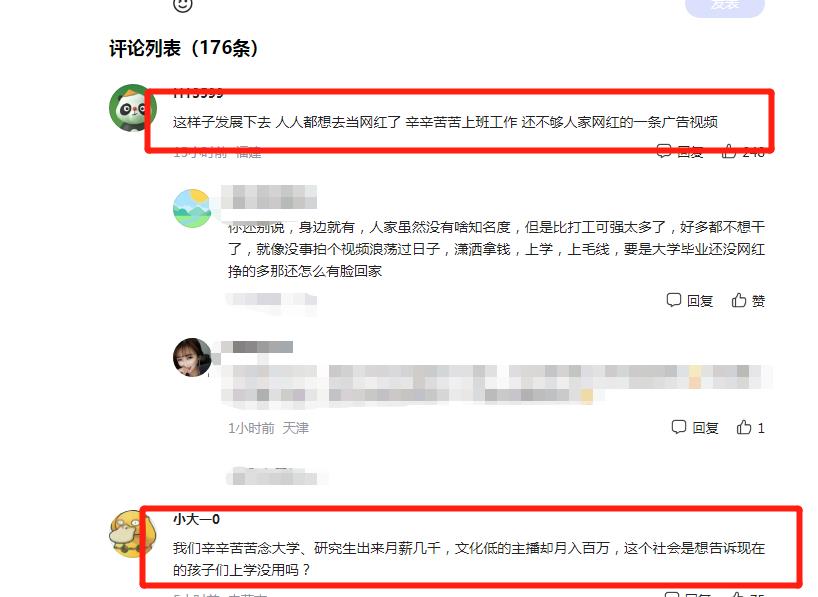Expand the blurred more-replies link above 小大一0

pos(272,476)
